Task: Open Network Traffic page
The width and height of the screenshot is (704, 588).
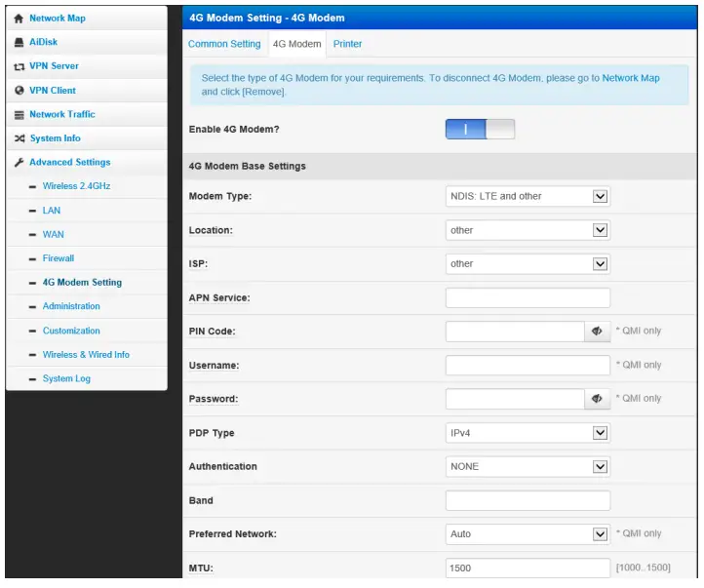Action: tap(62, 114)
